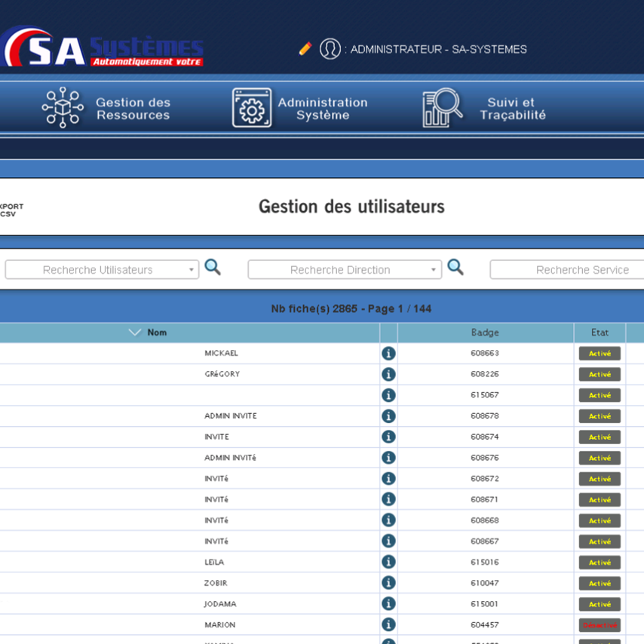Open info icon for user ZOBIR

pyautogui.click(x=388, y=583)
